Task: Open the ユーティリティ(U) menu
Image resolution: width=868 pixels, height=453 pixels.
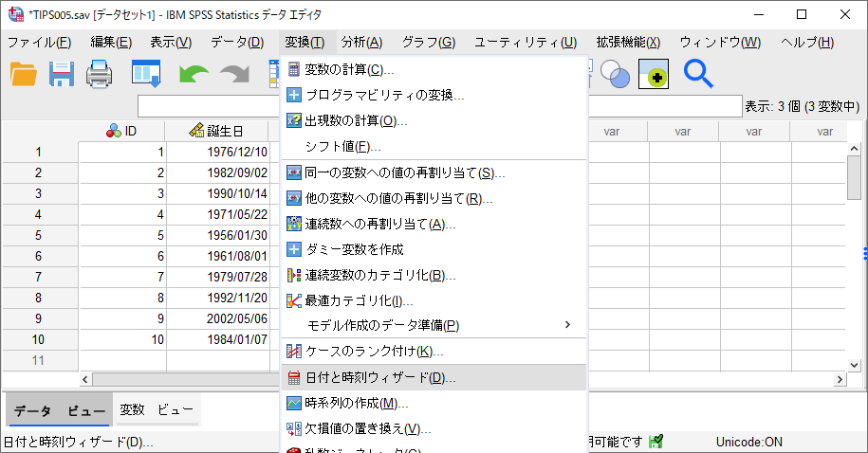Action: click(x=526, y=43)
